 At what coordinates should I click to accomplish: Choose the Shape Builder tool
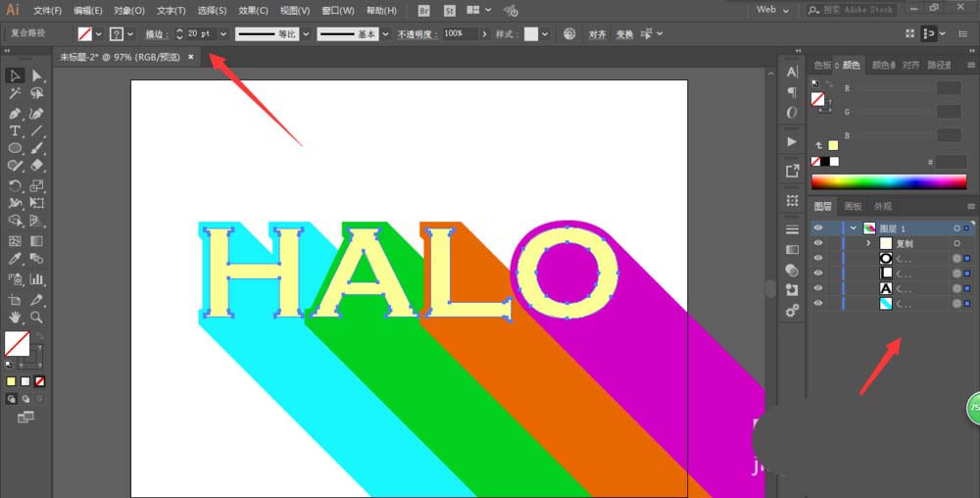[x=15, y=221]
